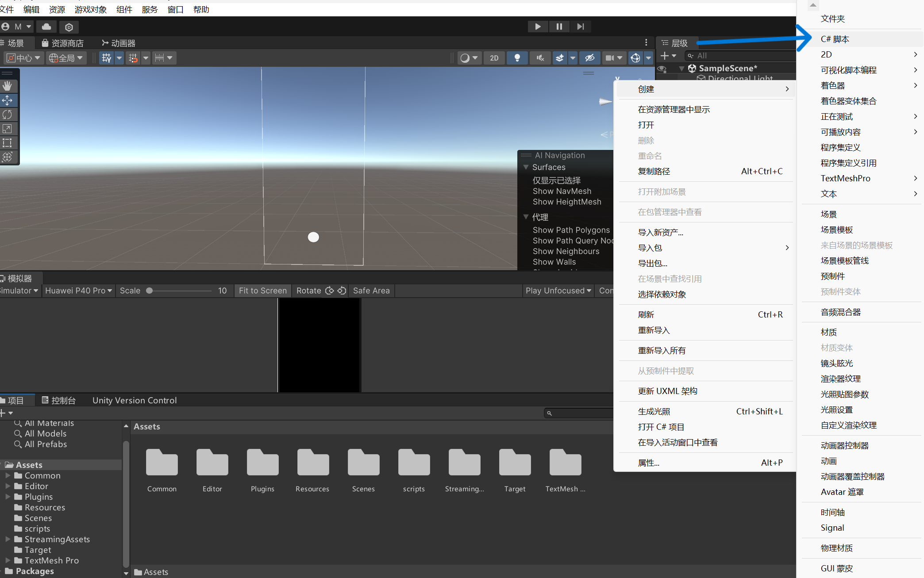Click the hierarchy All search field
This screenshot has height=578, width=924.
740,56
